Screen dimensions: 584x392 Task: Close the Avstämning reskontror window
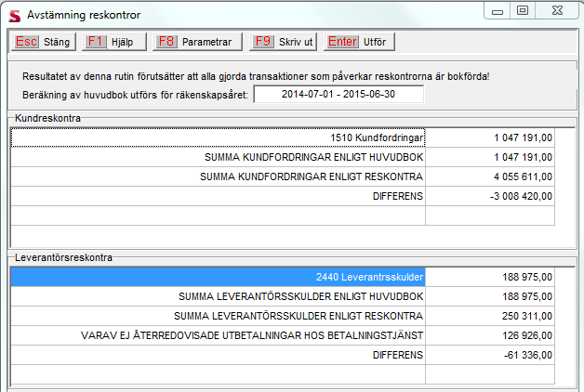tap(557, 10)
